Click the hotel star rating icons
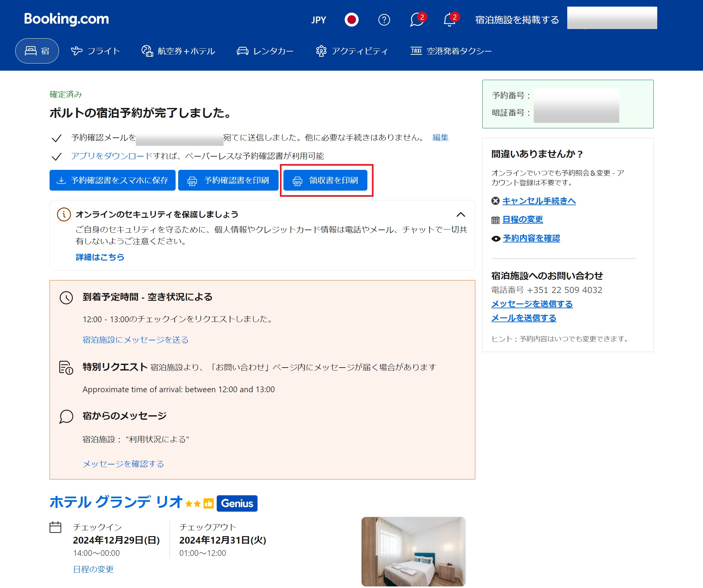 [x=193, y=504]
